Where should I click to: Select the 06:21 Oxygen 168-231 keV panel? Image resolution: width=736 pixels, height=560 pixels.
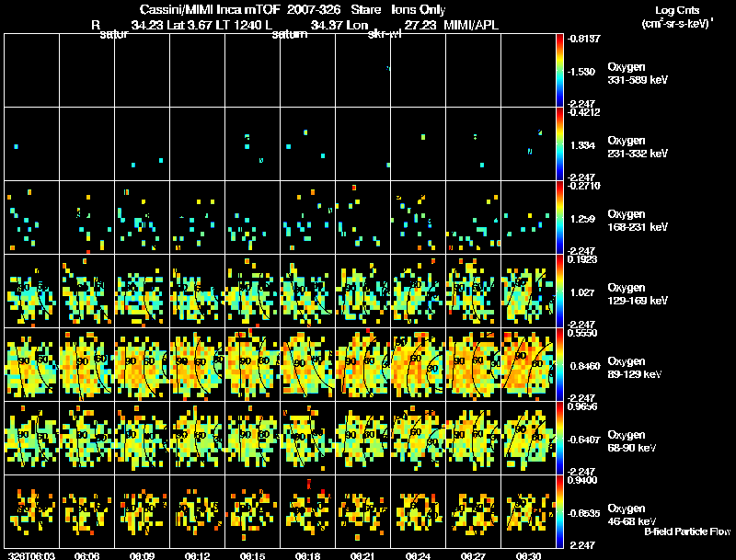pos(362,217)
